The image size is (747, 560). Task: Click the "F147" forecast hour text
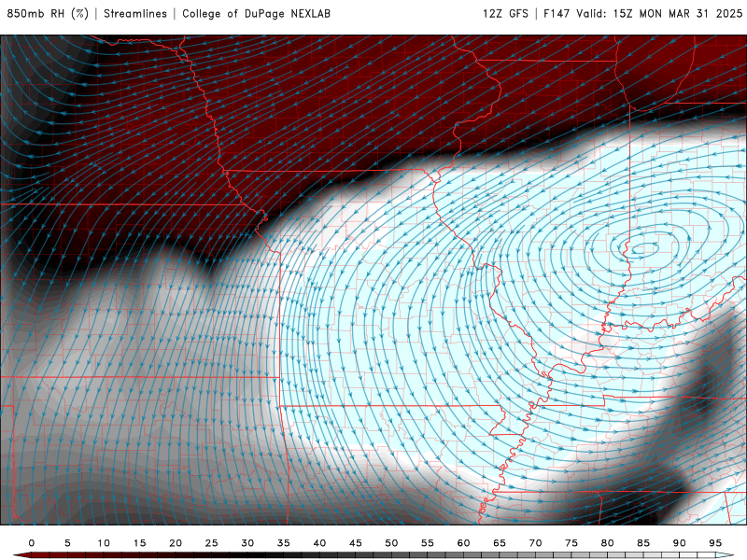click(x=557, y=13)
